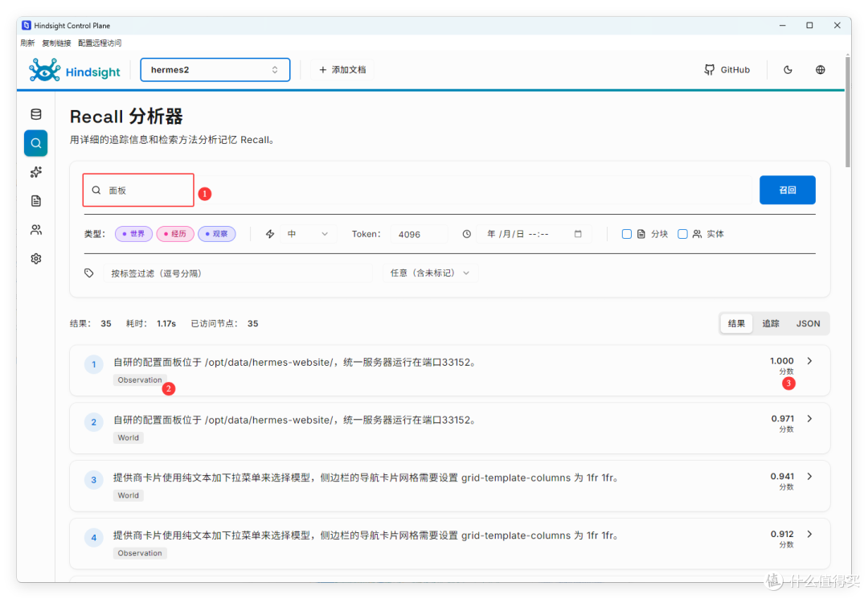Select the Recall search sidebar icon
The image size is (868, 599).
[x=36, y=143]
